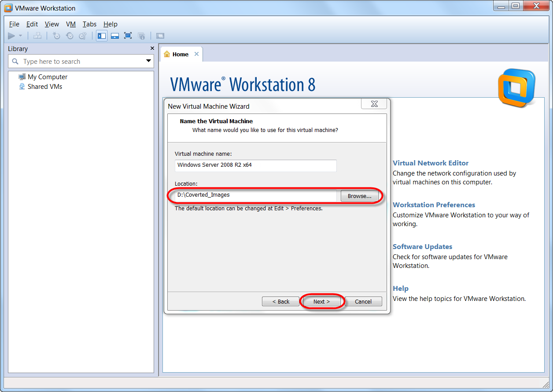Open the Edit menu

(x=32, y=24)
